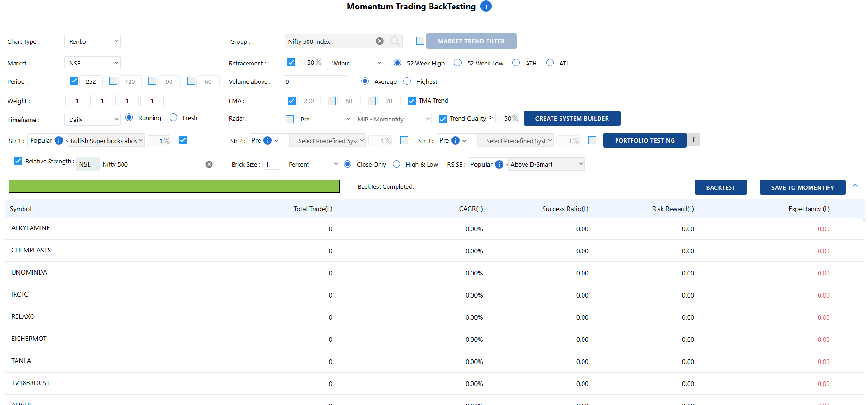Click the search icon in Group field
868x405 pixels.
(395, 41)
